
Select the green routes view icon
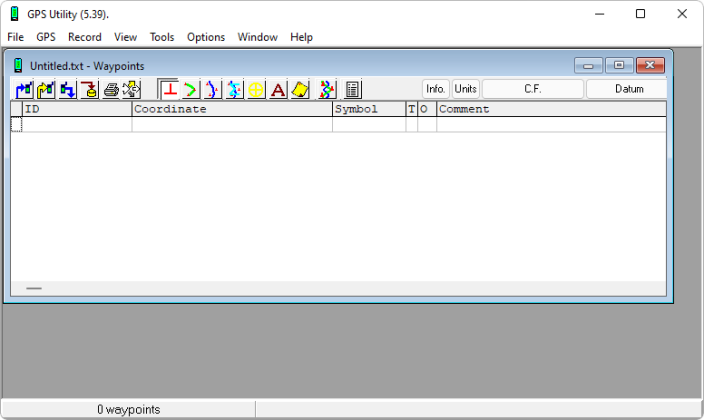191,89
